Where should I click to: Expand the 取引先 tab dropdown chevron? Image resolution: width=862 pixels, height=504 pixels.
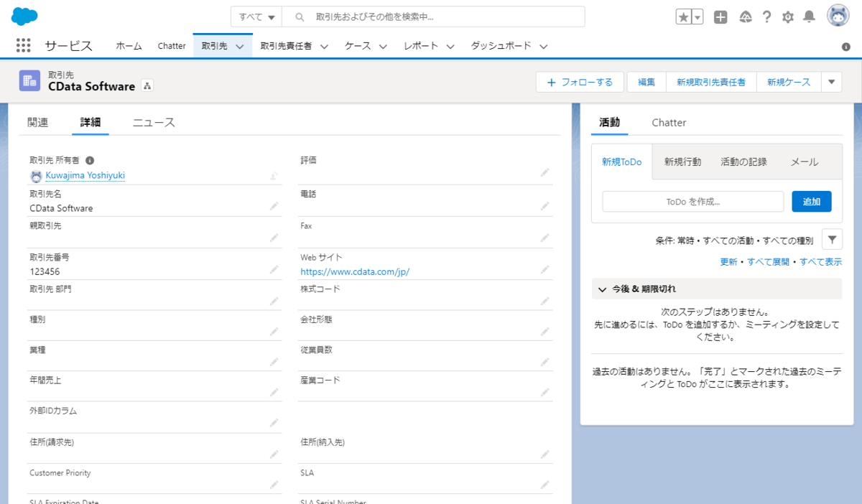239,46
